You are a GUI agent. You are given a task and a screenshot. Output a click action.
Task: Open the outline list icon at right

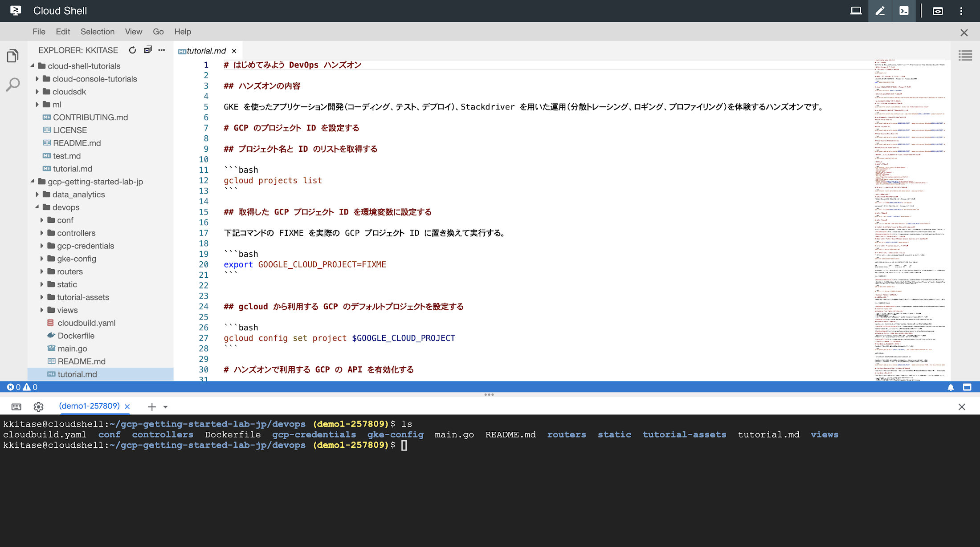pyautogui.click(x=965, y=56)
